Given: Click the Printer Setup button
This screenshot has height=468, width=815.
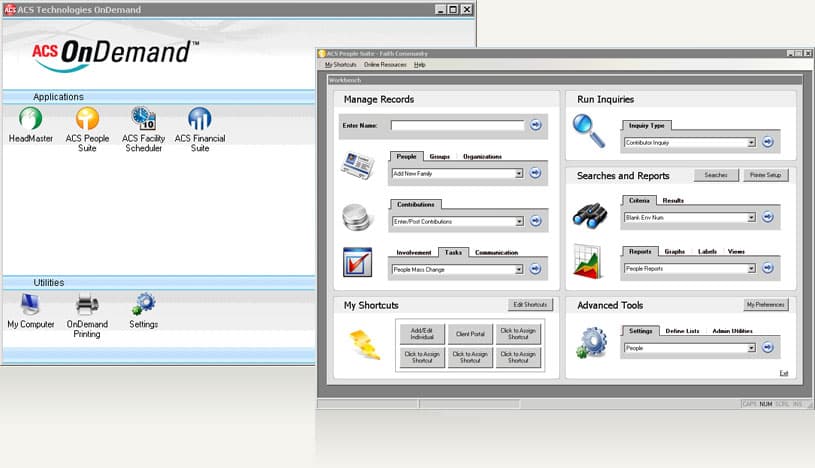Looking at the screenshot, I should [x=767, y=175].
